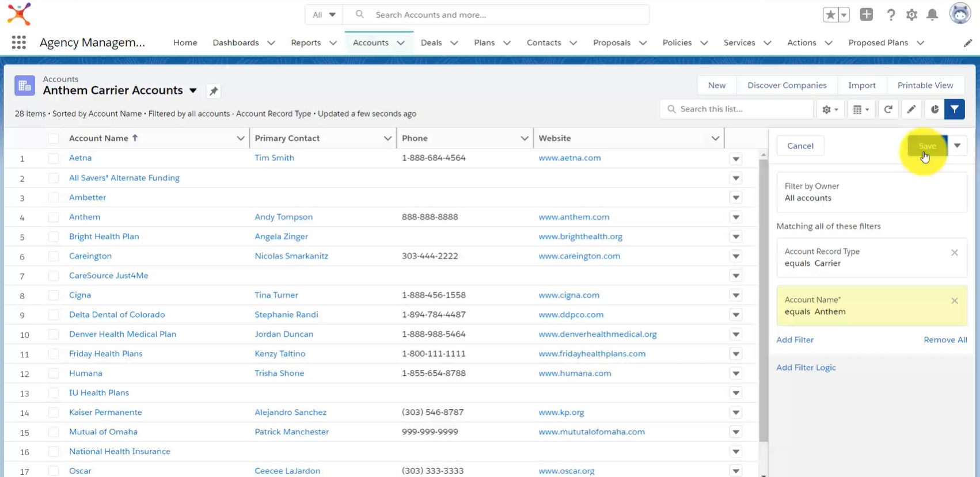
Task: Open the Help question mark icon
Action: 891,15
